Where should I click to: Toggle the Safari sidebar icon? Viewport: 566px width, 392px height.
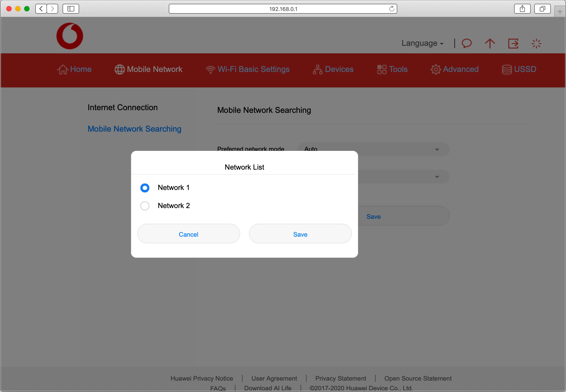click(71, 9)
